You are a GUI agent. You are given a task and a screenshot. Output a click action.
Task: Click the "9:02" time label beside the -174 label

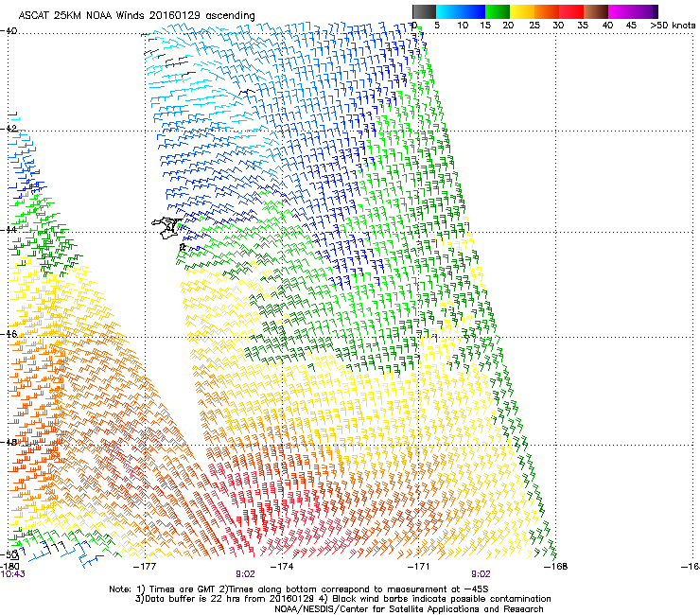click(x=246, y=574)
